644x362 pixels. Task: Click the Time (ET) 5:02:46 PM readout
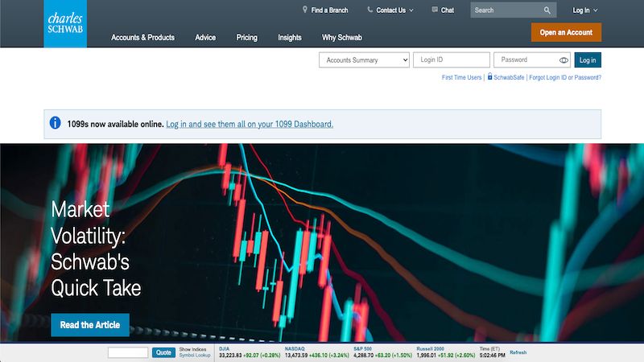coord(492,355)
